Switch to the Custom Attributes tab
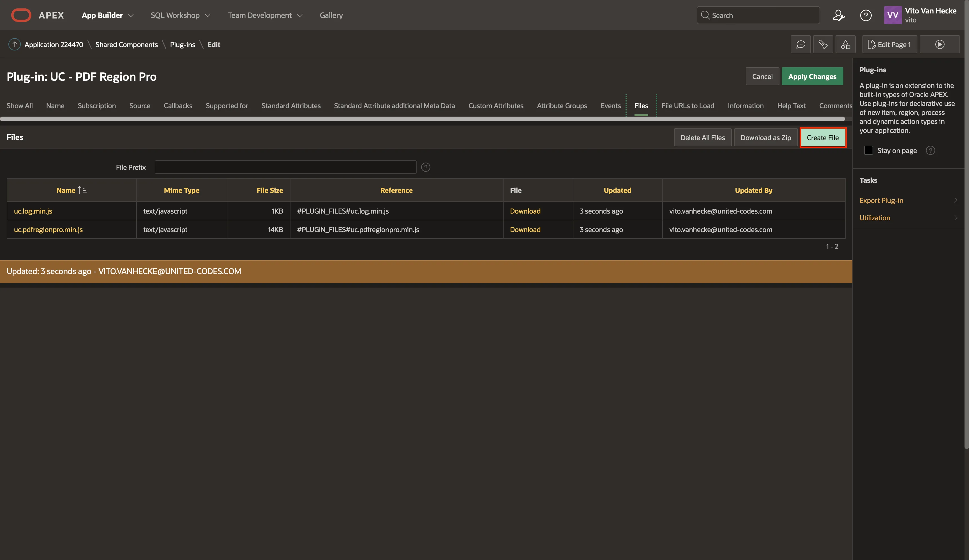969x560 pixels. [x=496, y=106]
